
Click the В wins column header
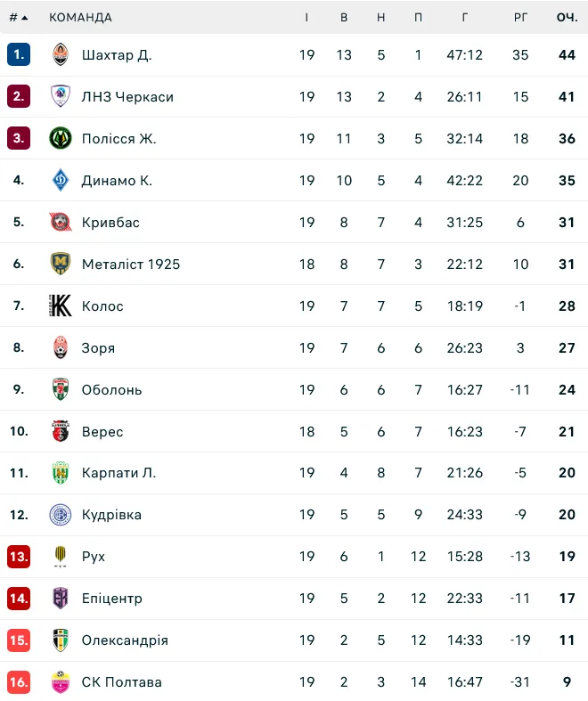(x=344, y=18)
